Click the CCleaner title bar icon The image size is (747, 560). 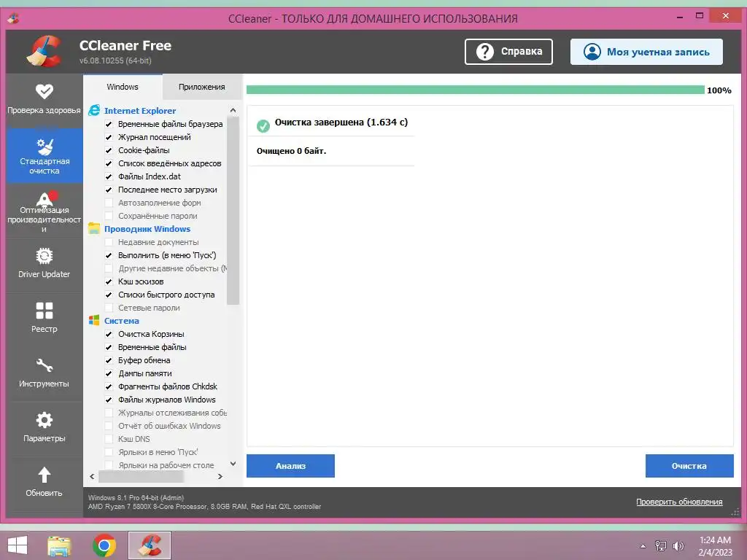pyautogui.click(x=13, y=18)
